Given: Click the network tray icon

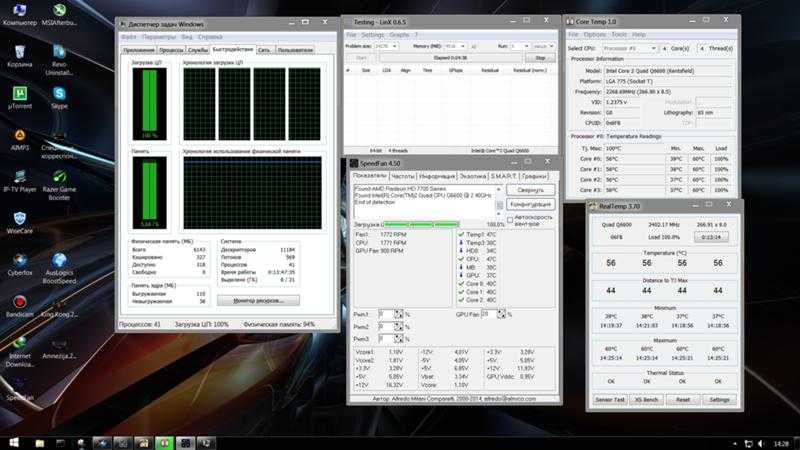Looking at the screenshot, I should tap(748, 444).
